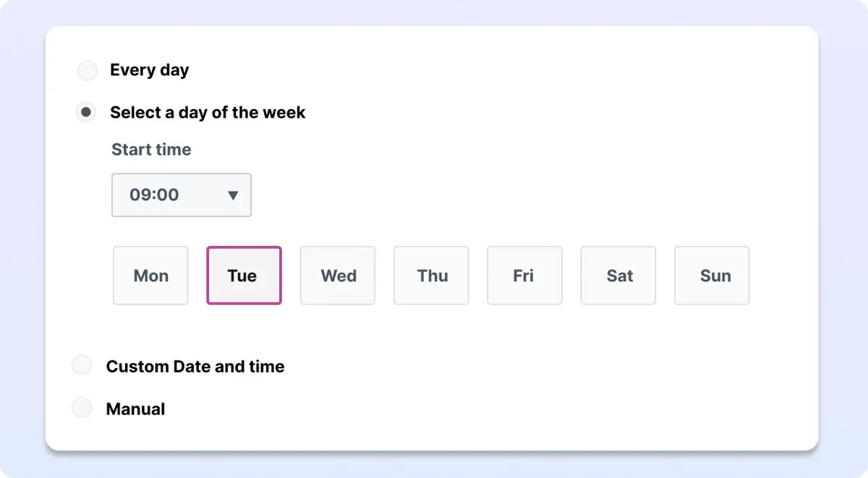Image resolution: width=868 pixels, height=478 pixels.
Task: Toggle Sunday scheduling on
Action: click(x=712, y=276)
